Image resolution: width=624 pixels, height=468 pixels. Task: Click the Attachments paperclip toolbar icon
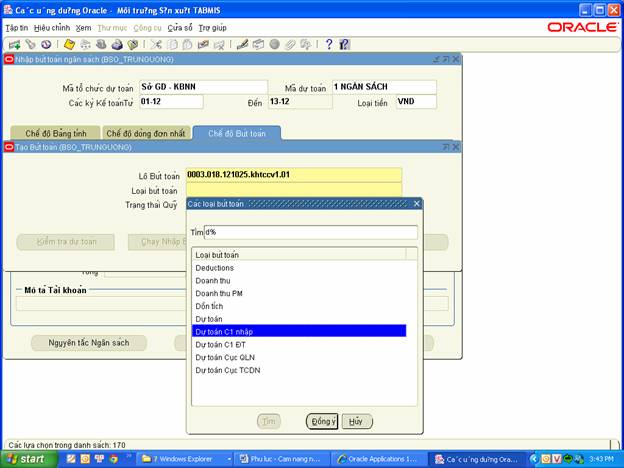click(290, 45)
